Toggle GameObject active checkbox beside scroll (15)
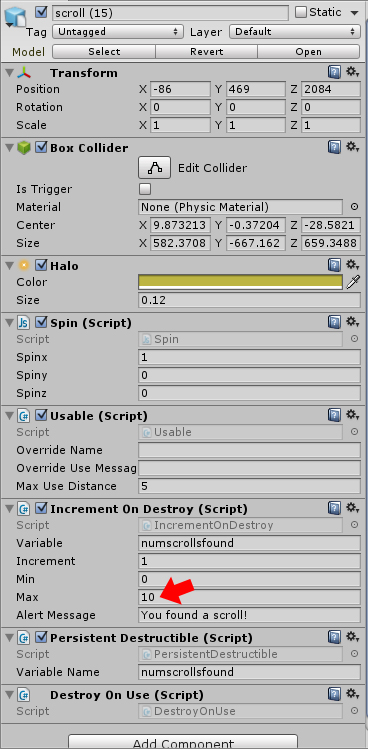 pos(42,12)
